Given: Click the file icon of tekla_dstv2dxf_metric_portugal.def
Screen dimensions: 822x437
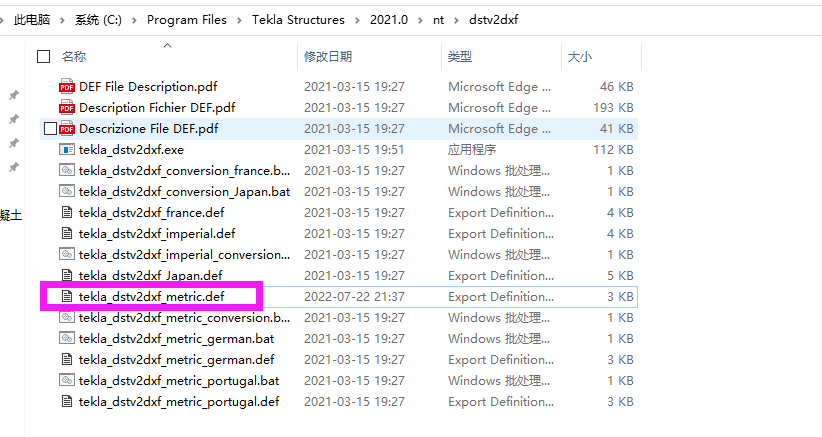Looking at the screenshot, I should pos(67,401).
